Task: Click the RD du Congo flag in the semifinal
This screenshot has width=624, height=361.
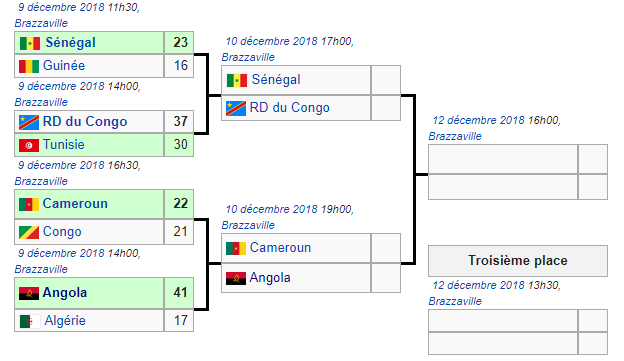Action: coord(236,108)
